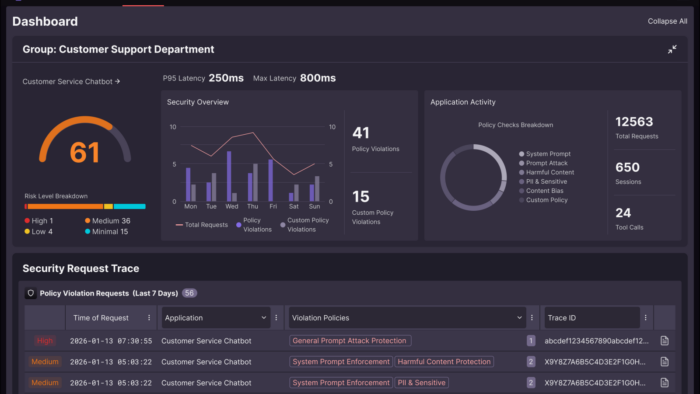Open Time of Request column options menu
This screenshot has height=394, width=700.
[149, 318]
